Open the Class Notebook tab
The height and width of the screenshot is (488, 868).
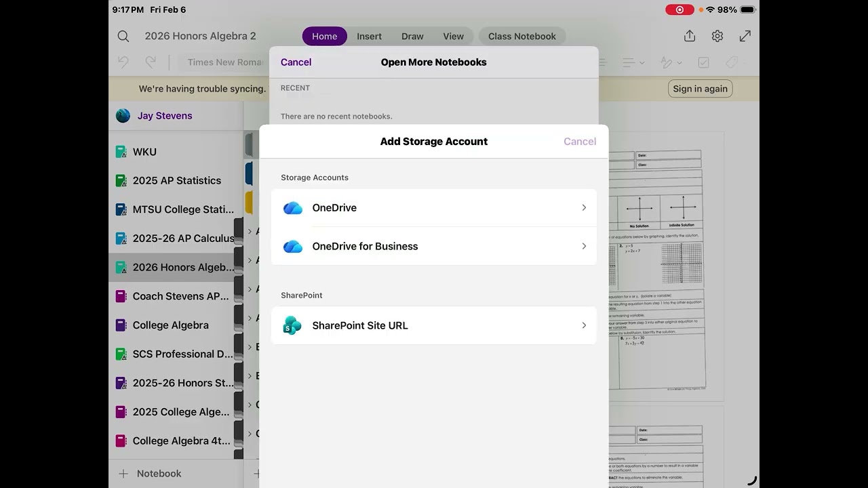522,37
